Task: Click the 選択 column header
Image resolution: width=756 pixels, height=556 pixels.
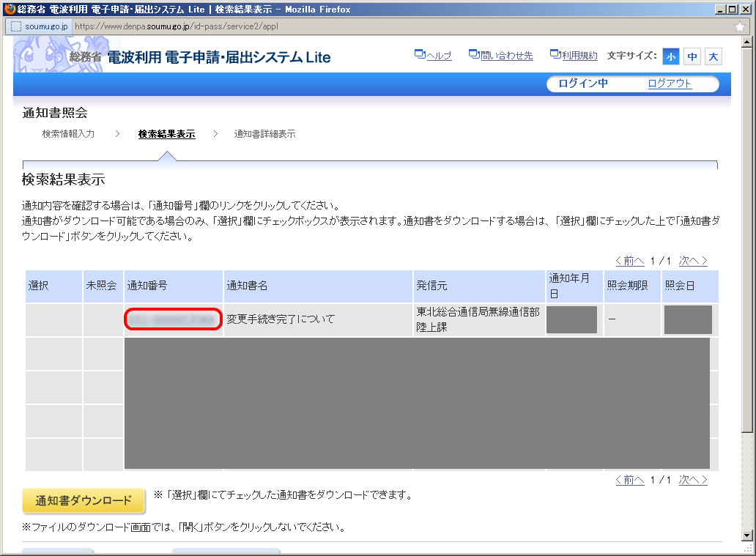Action: (53, 286)
